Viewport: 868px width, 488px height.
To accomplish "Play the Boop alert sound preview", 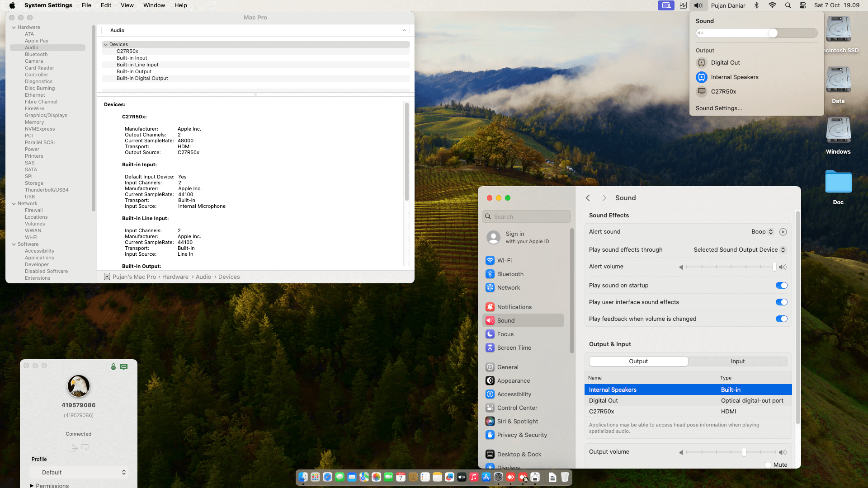I will (783, 232).
